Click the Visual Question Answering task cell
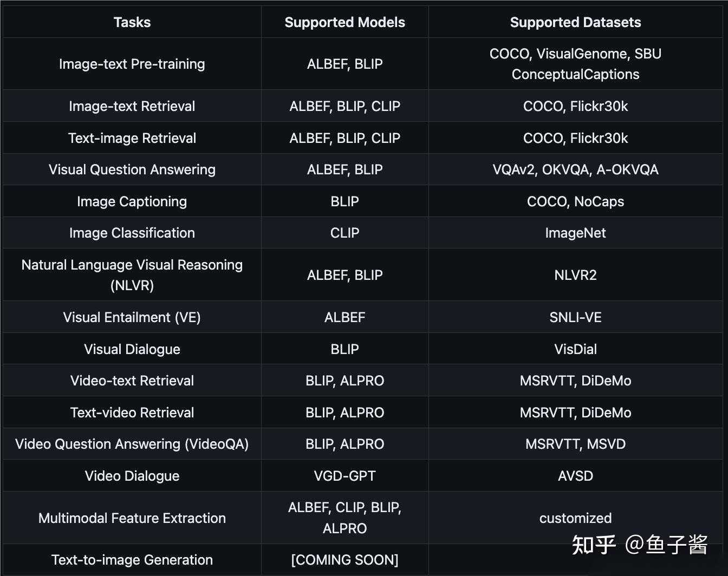Viewport: 728px width, 576px height. pos(132,169)
